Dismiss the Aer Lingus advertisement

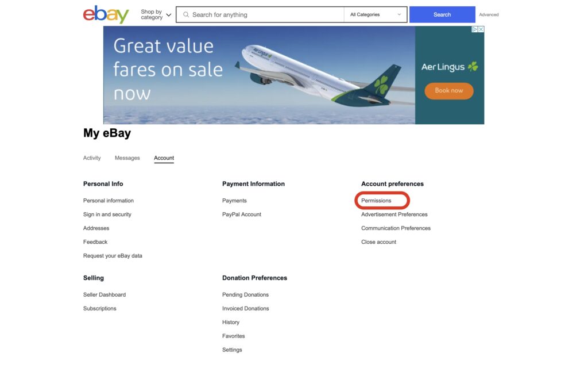[x=481, y=29]
